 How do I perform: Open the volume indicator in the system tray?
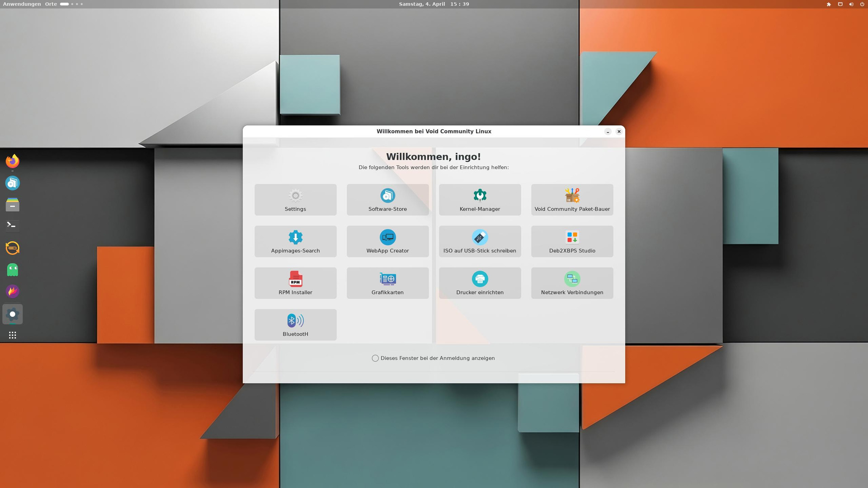tap(851, 4)
